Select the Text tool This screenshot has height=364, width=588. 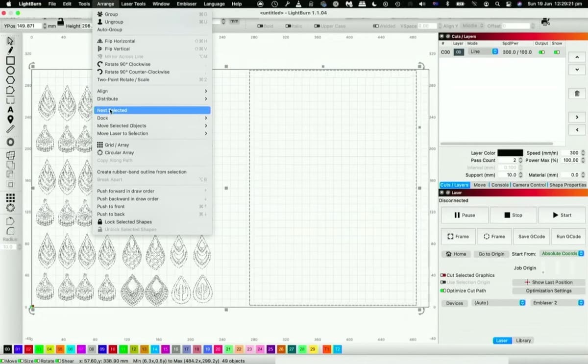click(10, 110)
